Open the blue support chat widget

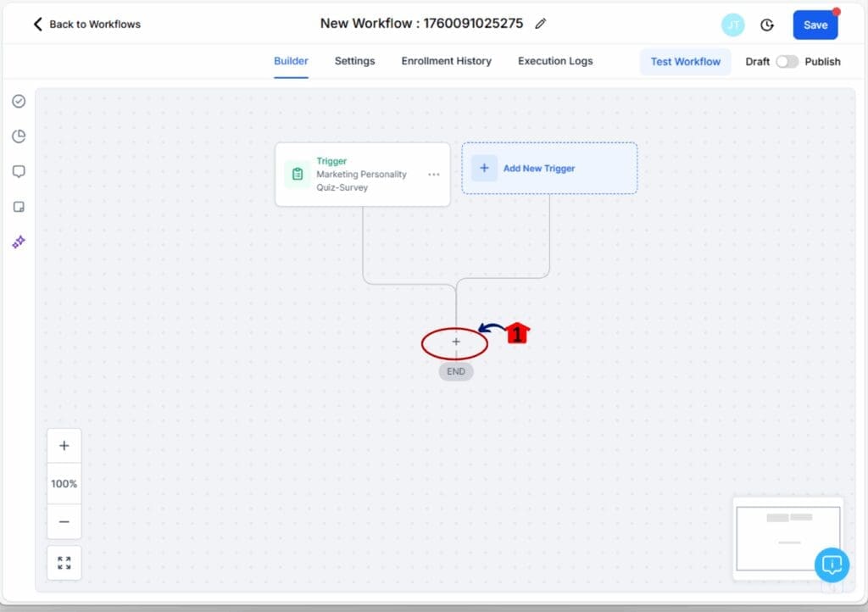click(832, 565)
